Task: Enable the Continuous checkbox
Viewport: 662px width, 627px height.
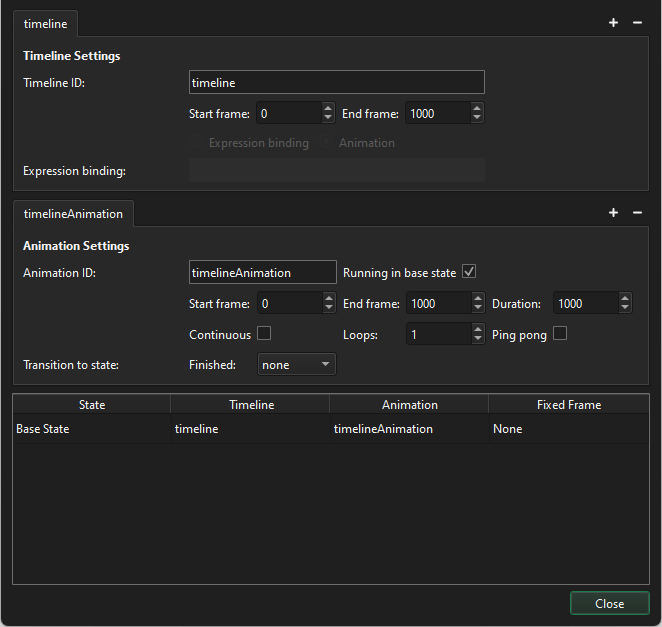Action: pos(264,334)
